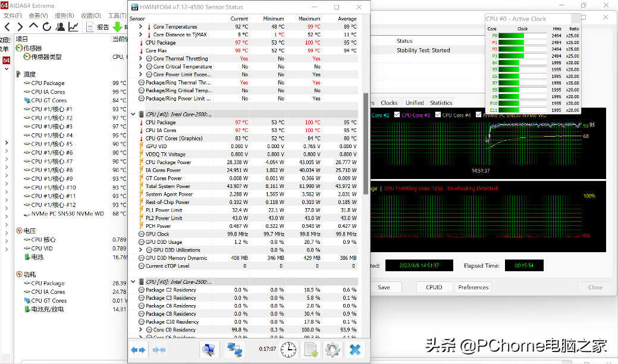Click the 项目 column header in AIDA64
618x364 pixels.
[x=21, y=39]
